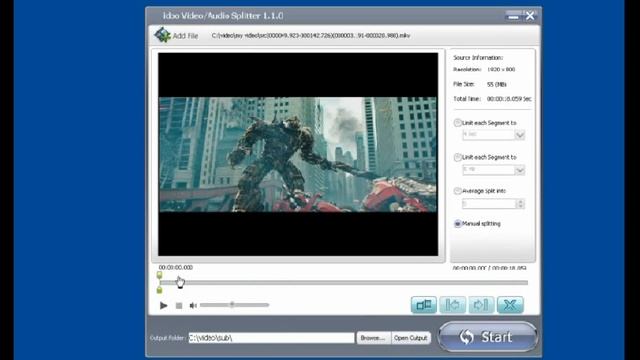
Task: Click the 00:00:00.000 timestamp above timeline
Action: (176, 267)
